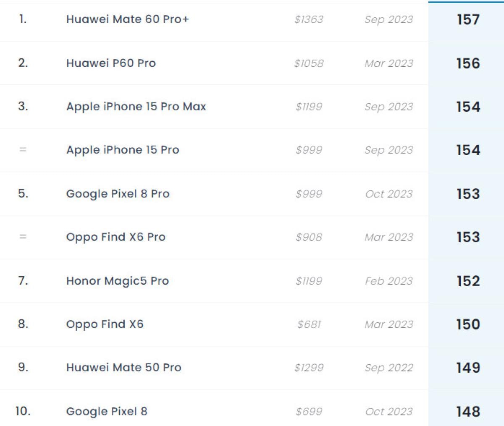Open the Apple iPhone 15 Pro entry
Image resolution: width=504 pixels, height=426 pixels.
[x=123, y=150]
